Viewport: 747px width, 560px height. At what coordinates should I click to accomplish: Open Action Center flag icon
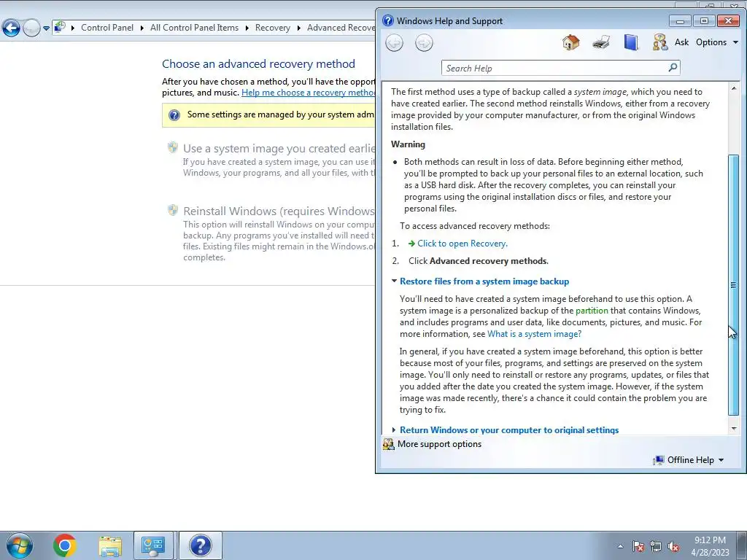click(x=638, y=546)
